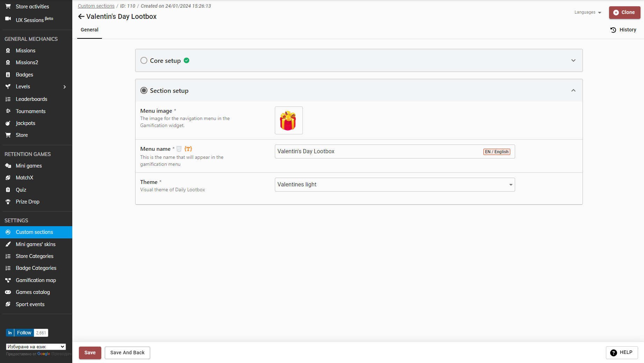This screenshot has width=644, height=363.
Task: Click the gift box menu image thumbnail
Action: coord(288,120)
